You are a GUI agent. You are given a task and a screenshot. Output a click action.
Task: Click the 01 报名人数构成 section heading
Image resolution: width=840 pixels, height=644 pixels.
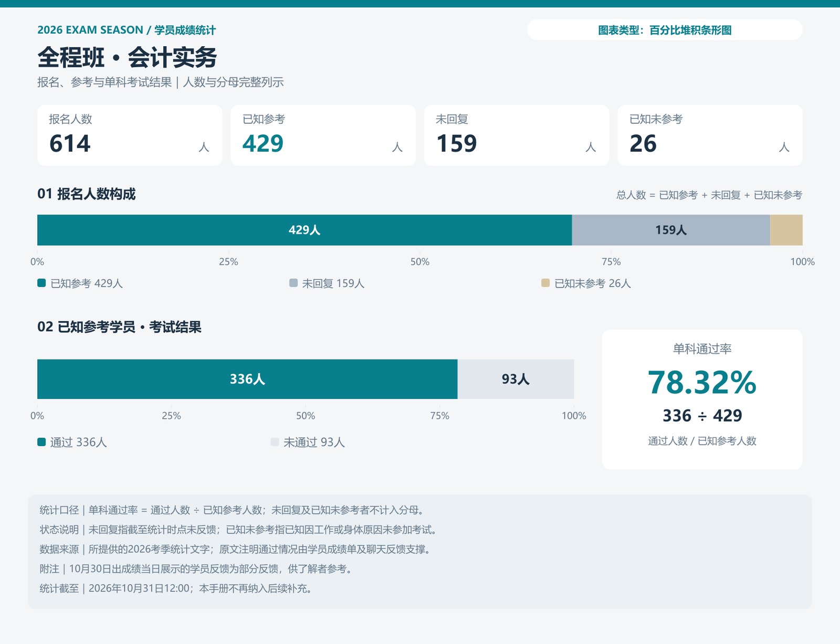click(87, 194)
